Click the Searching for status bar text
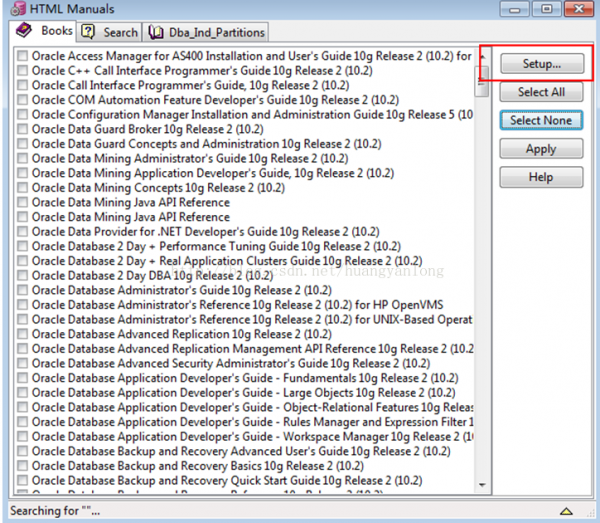This screenshot has width=600, height=523. (55, 510)
